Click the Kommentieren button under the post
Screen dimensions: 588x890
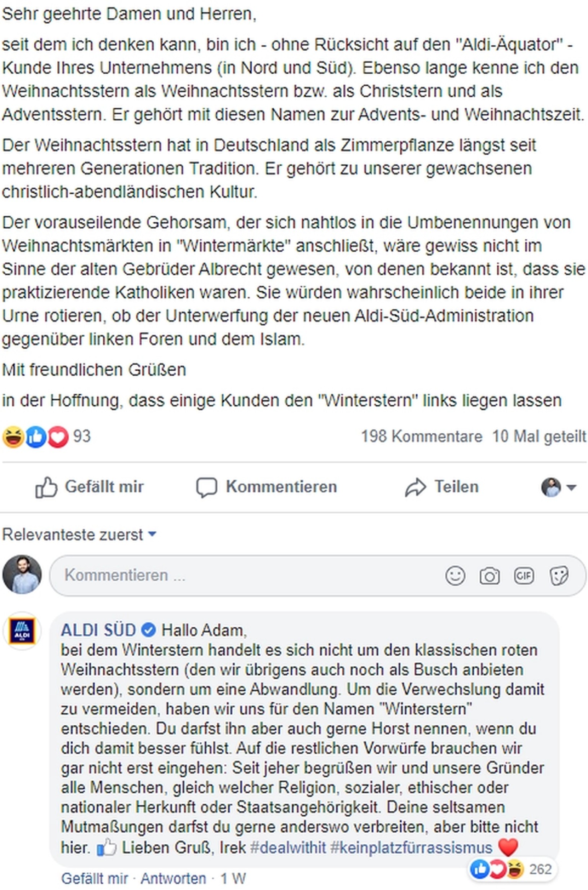pos(267,487)
